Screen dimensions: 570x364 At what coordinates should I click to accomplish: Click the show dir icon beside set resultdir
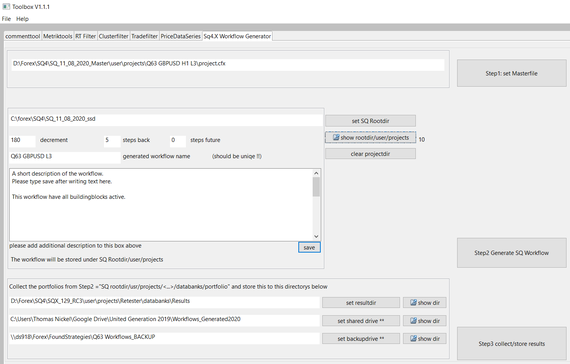(413, 303)
